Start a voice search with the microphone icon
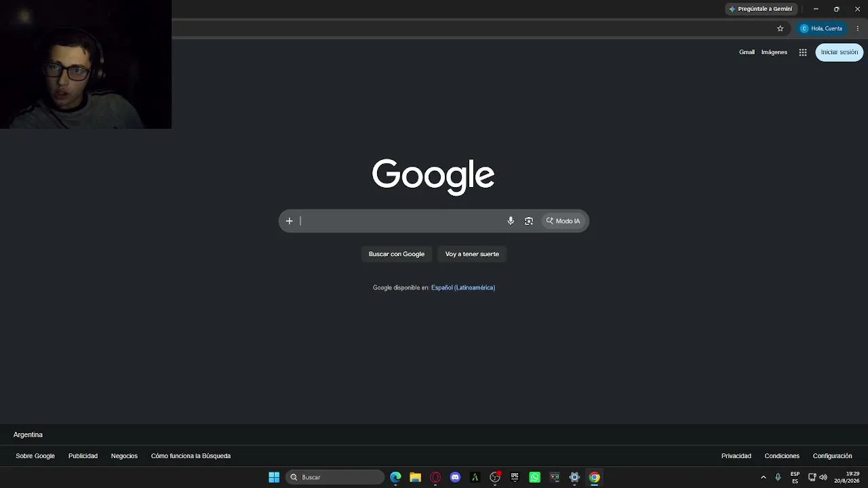Screen dimensions: 868x488 (x=511, y=221)
